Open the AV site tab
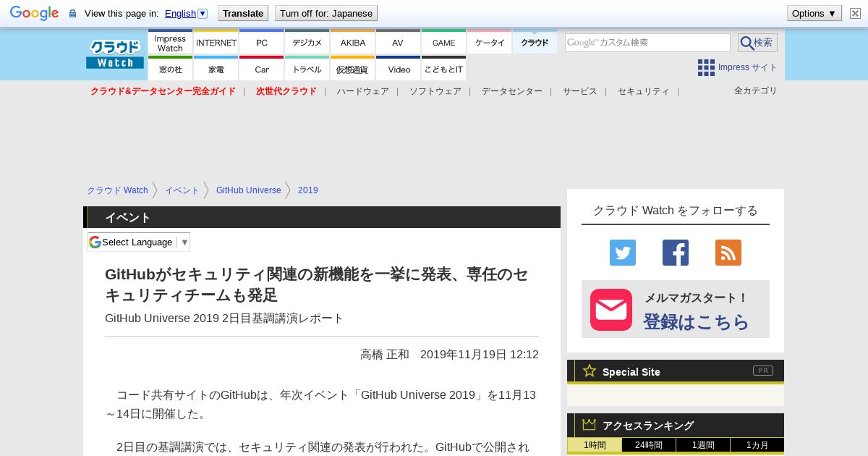The width and height of the screenshot is (868, 456). tap(398, 43)
